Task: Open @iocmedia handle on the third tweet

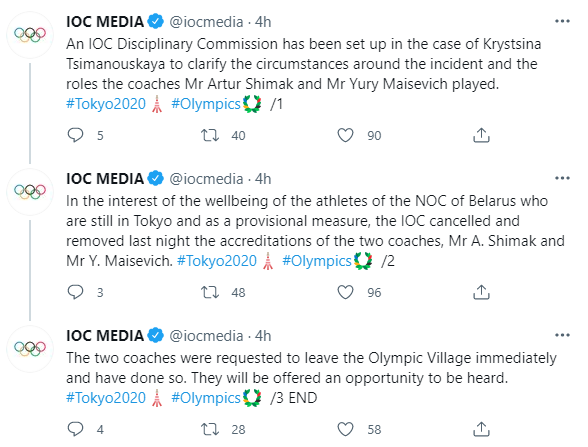Action: (x=206, y=336)
